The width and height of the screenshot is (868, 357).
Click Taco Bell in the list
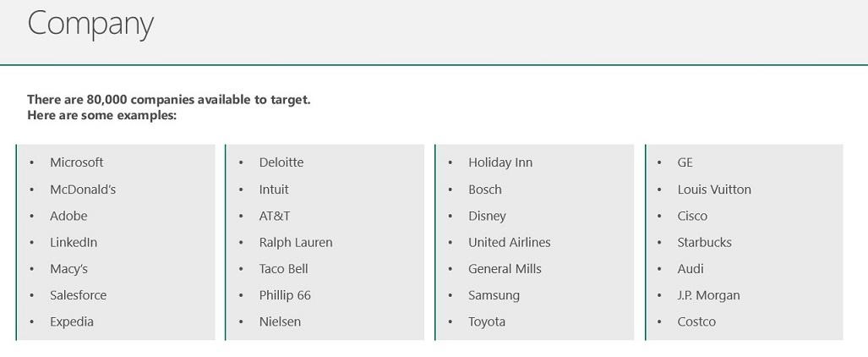click(283, 269)
